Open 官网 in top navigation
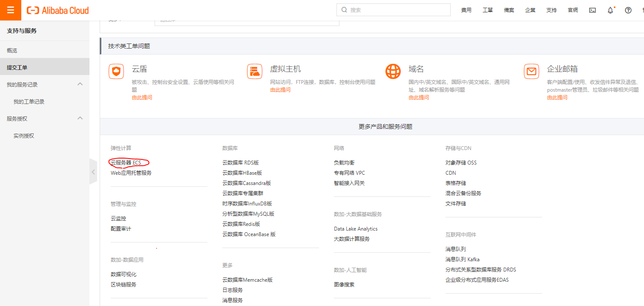Screen dimensions: 644x306 click(573, 10)
